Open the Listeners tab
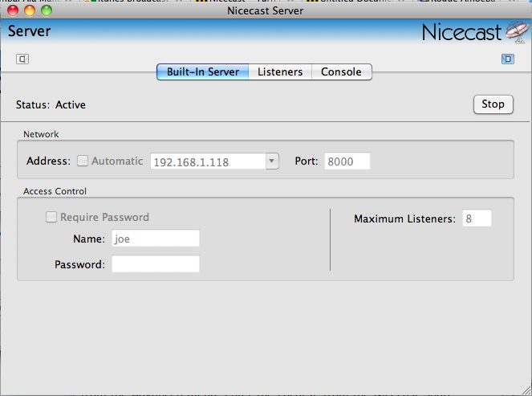The height and width of the screenshot is (396, 532). pos(280,72)
